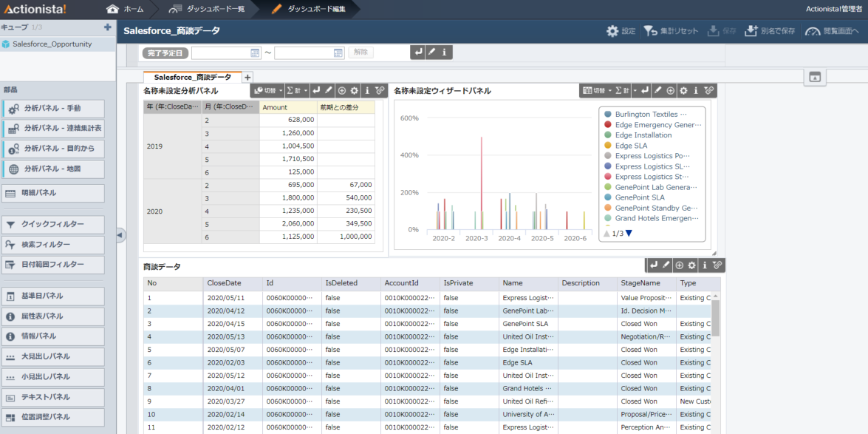Click 大見出しパネル part button
Viewport: 868px width, 434px height.
click(x=53, y=356)
